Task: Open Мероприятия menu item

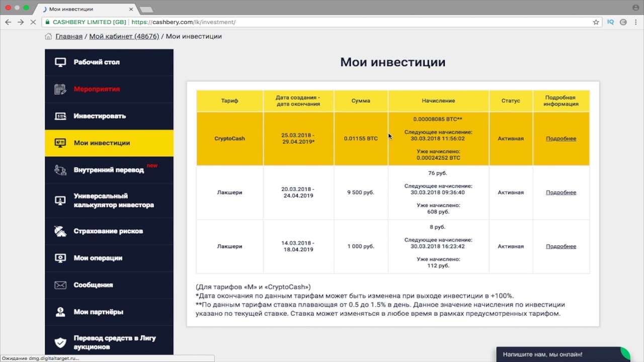Action: (109, 89)
